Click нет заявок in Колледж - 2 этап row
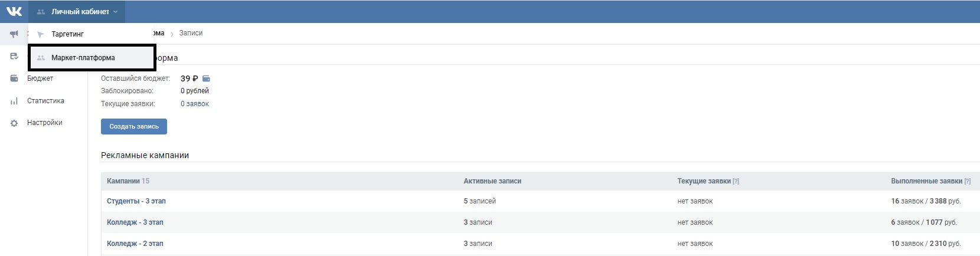The image size is (980, 256). point(695,244)
